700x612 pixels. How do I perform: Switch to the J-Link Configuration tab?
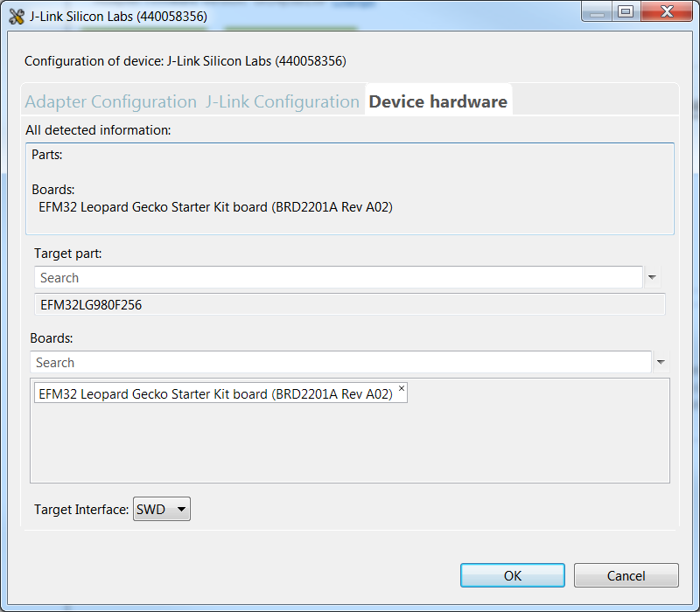coord(282,101)
